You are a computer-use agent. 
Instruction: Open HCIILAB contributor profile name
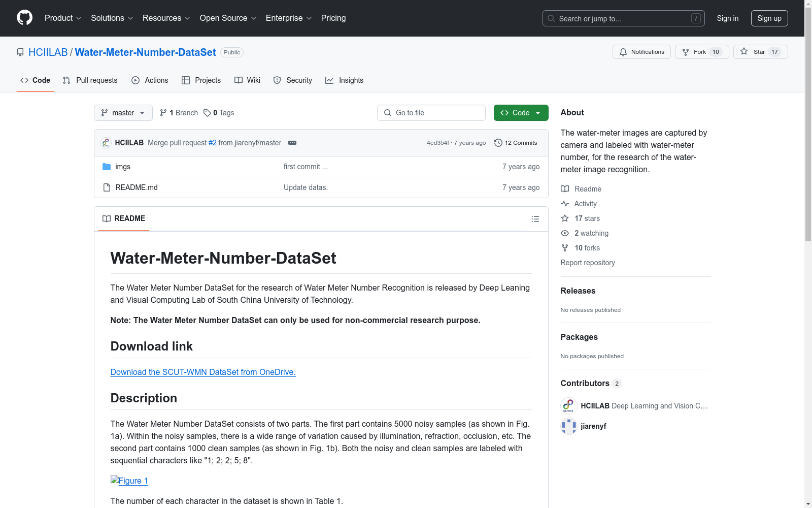595,406
